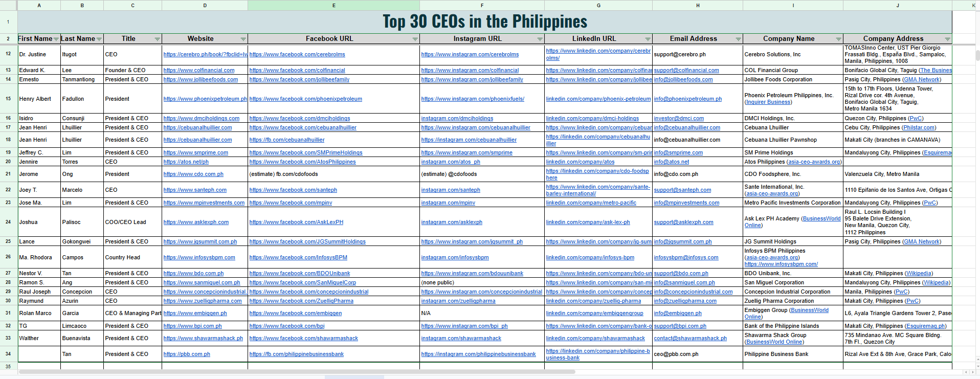This screenshot has height=379, width=980.
Task: Select the highlighted column E header
Action: click(334, 5)
